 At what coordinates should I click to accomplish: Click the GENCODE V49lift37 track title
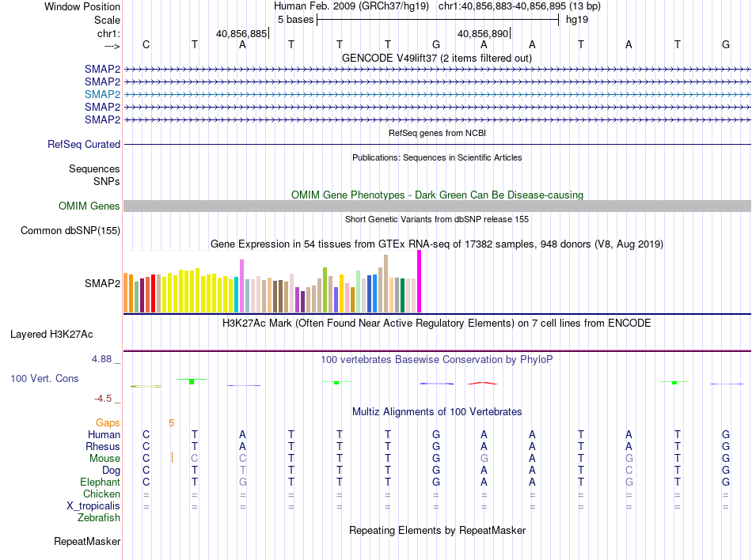436,58
